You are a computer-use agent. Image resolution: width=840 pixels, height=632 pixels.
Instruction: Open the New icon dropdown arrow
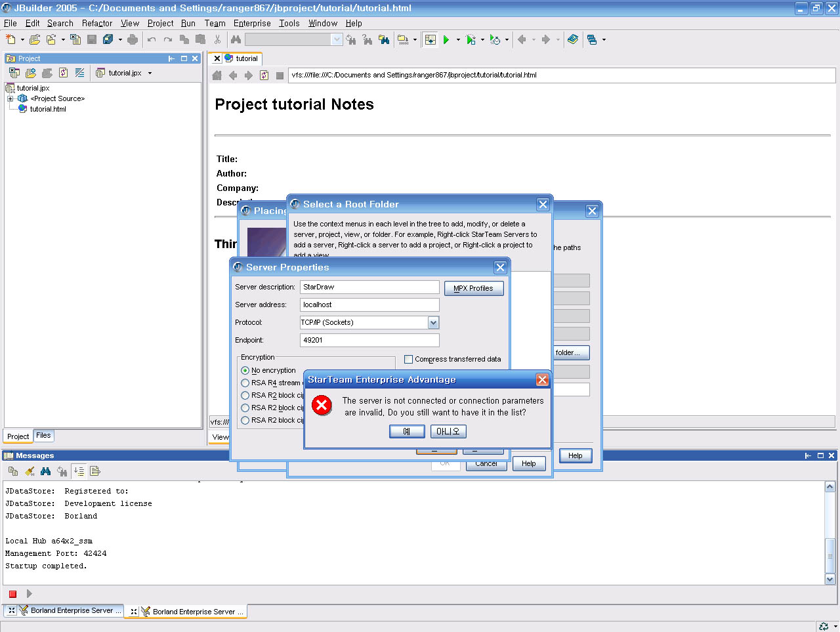tap(22, 39)
